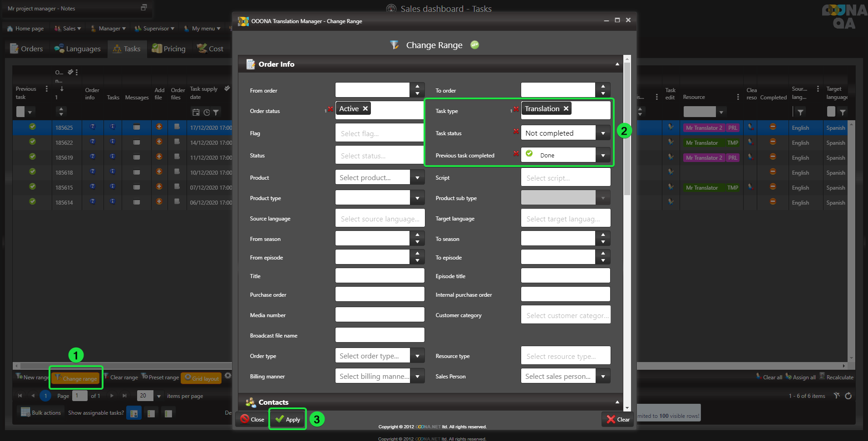This screenshot has width=868, height=441.
Task: Collapse the Order Info section
Action: tap(617, 64)
